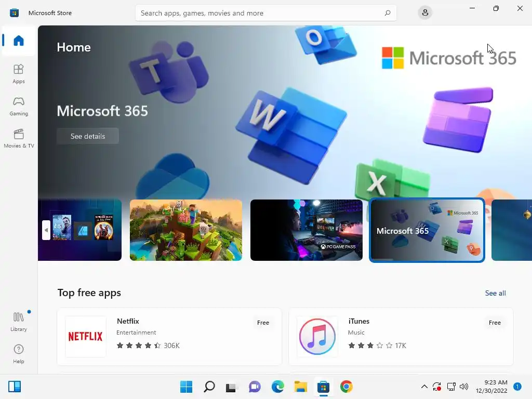Click the Netflix 306K star rating
The height and width of the screenshot is (399, 532).
(148, 345)
